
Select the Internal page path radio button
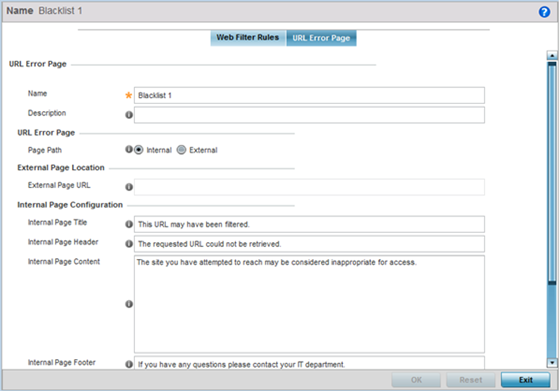tap(139, 150)
